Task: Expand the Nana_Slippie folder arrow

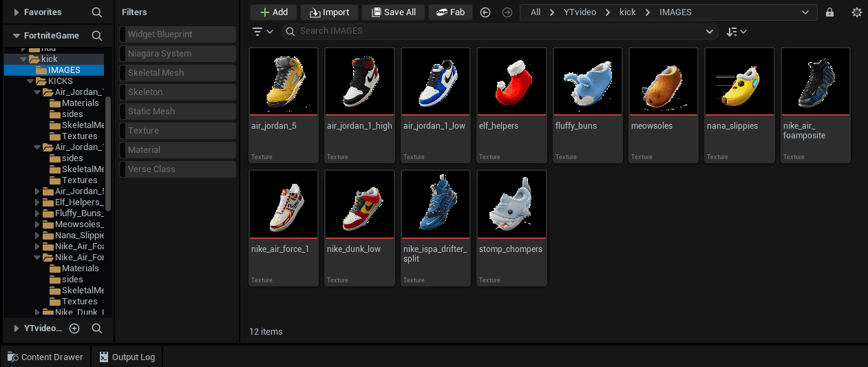Action: (38, 235)
